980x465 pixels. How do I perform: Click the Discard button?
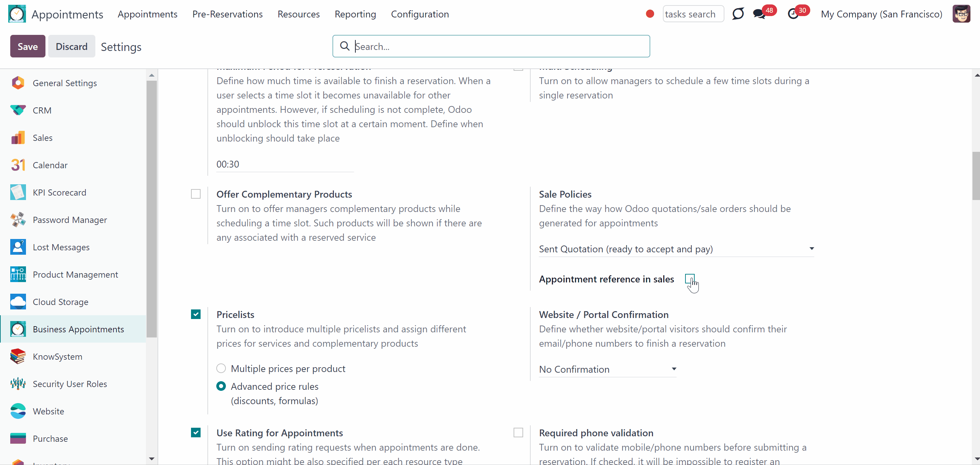pos(71,46)
